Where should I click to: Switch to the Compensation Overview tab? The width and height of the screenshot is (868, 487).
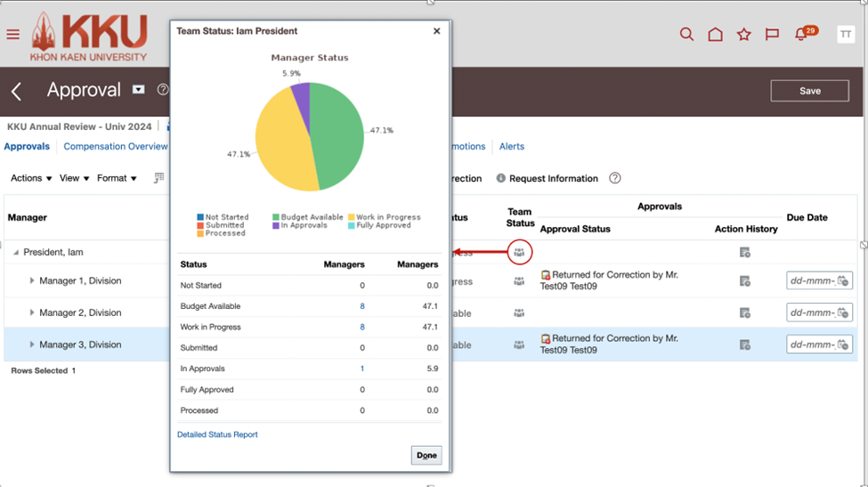pos(115,147)
